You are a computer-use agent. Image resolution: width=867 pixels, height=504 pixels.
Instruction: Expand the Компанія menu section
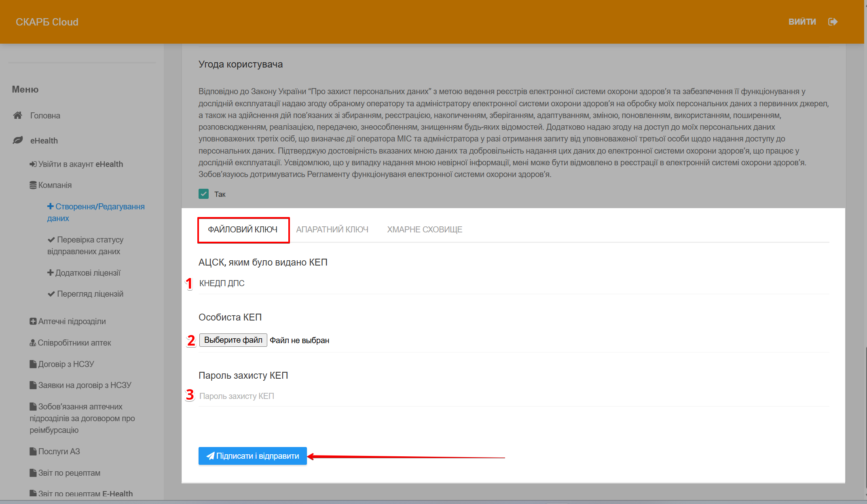click(x=55, y=185)
